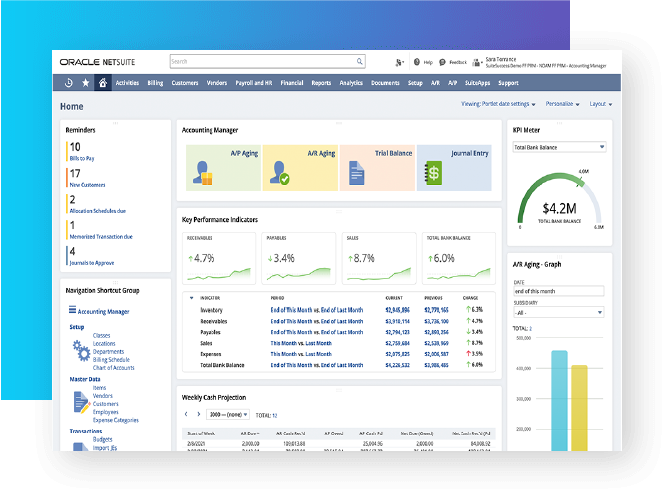Open the Recent Records clock icon
The width and height of the screenshot is (666, 494).
68,83
